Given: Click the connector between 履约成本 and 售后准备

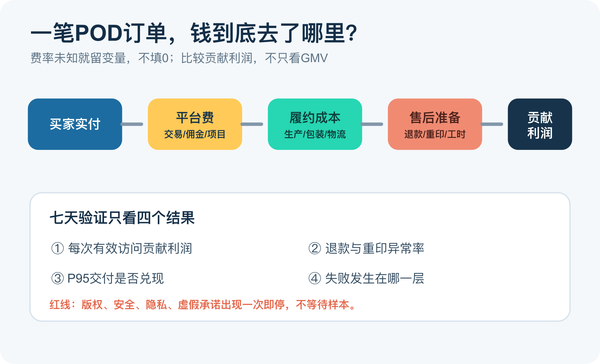Looking at the screenshot, I should [x=372, y=124].
